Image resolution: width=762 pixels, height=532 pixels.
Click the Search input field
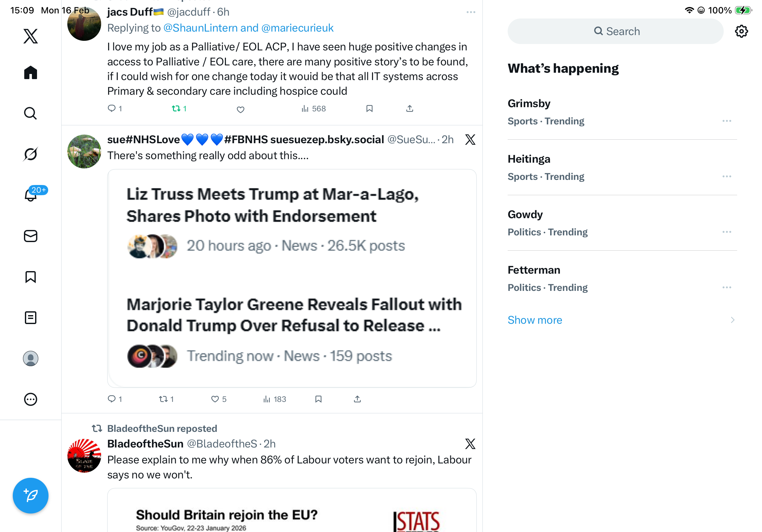click(615, 31)
